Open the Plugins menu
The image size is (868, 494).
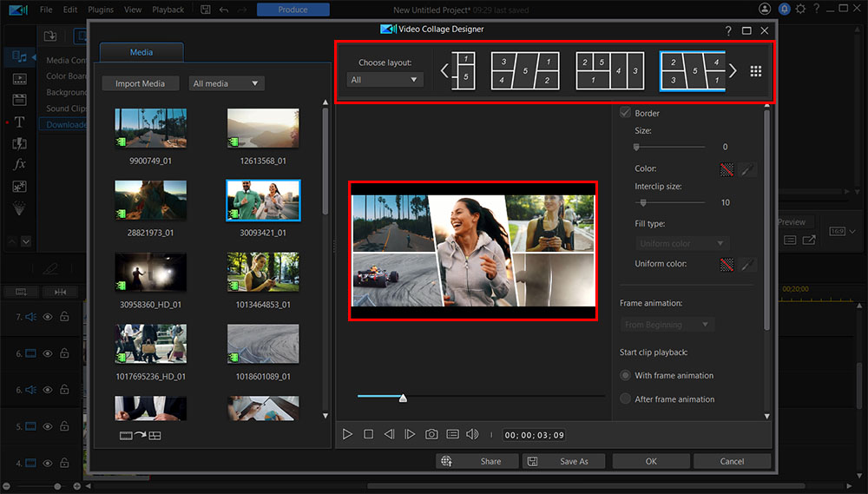pos(101,10)
